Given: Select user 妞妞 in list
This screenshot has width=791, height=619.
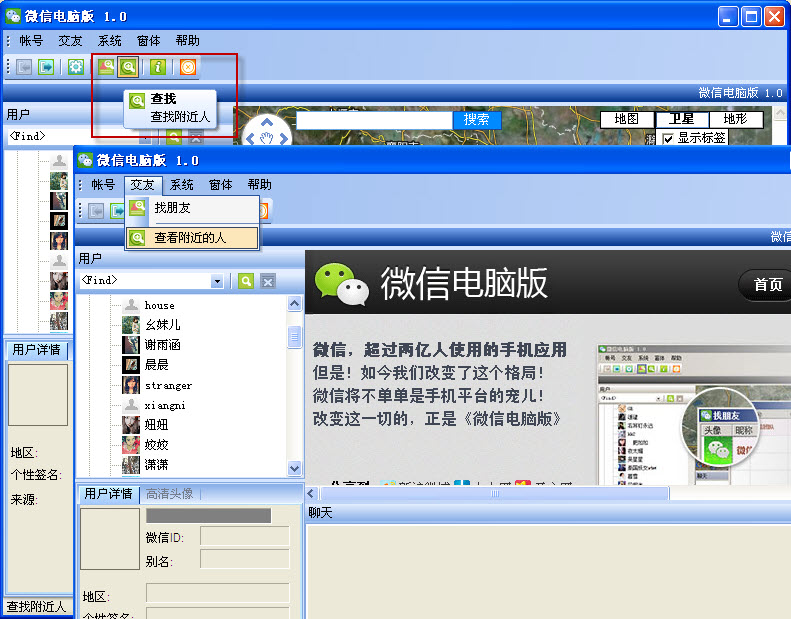Looking at the screenshot, I should click(x=156, y=425).
